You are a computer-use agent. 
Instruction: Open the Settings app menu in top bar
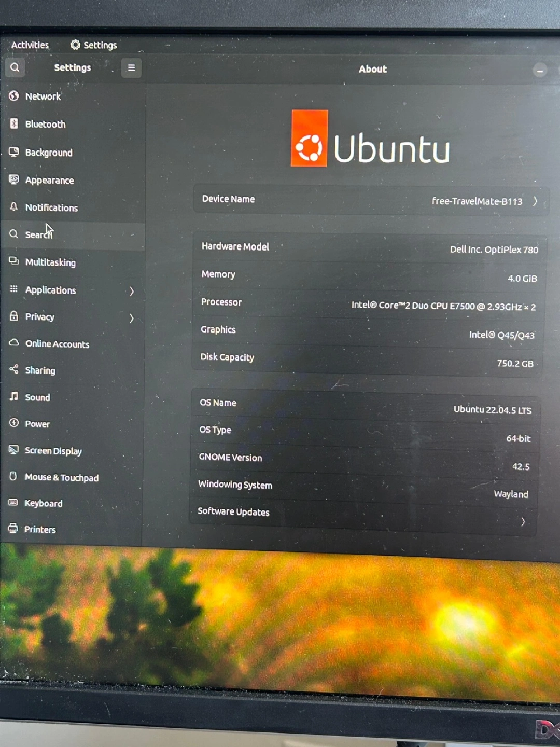[x=94, y=45]
